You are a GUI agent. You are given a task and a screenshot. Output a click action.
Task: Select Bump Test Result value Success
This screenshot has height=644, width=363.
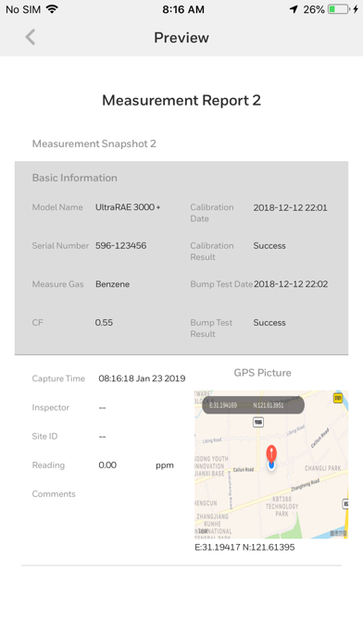(x=269, y=322)
